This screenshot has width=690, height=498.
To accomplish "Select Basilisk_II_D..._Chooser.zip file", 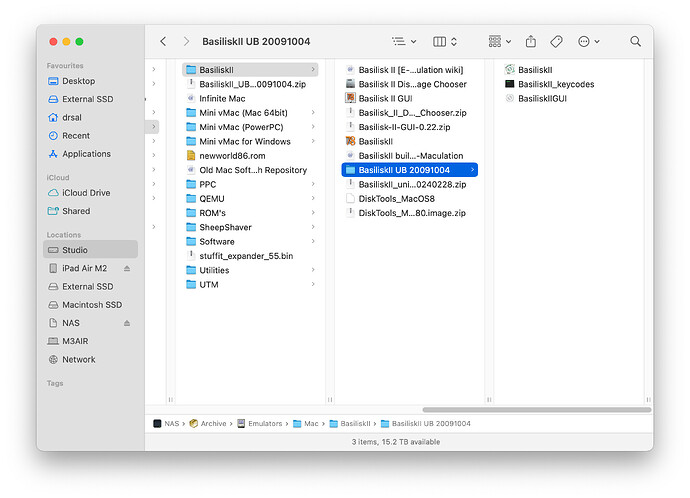I will tap(410, 113).
